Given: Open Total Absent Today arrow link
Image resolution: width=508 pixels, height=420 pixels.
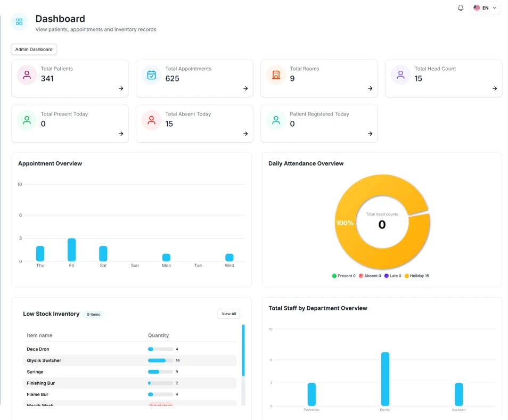Looking at the screenshot, I should [x=245, y=134].
